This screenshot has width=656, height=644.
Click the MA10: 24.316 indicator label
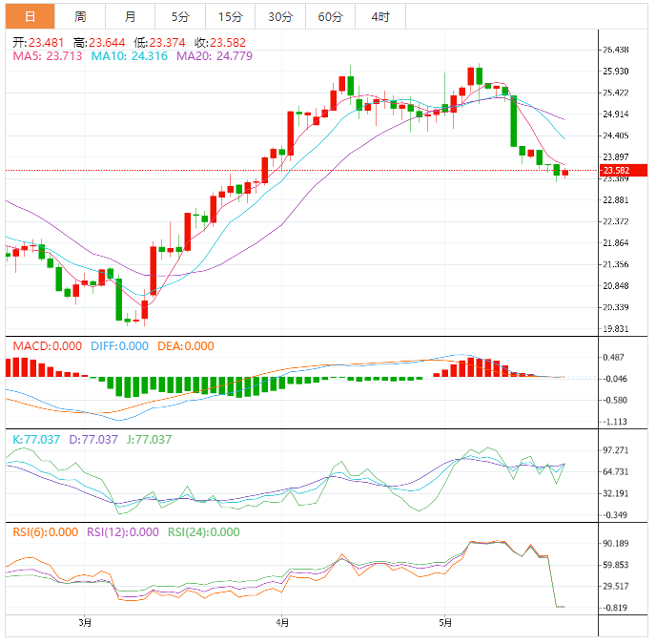pyautogui.click(x=130, y=56)
